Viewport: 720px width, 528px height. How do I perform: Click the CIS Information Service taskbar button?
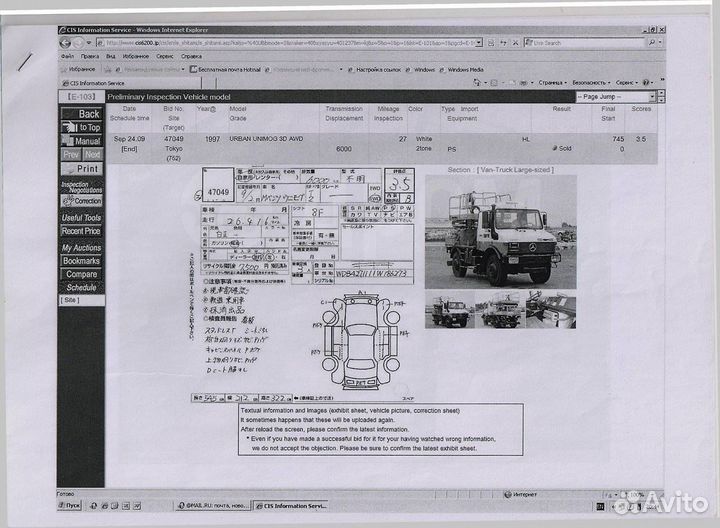[291, 506]
